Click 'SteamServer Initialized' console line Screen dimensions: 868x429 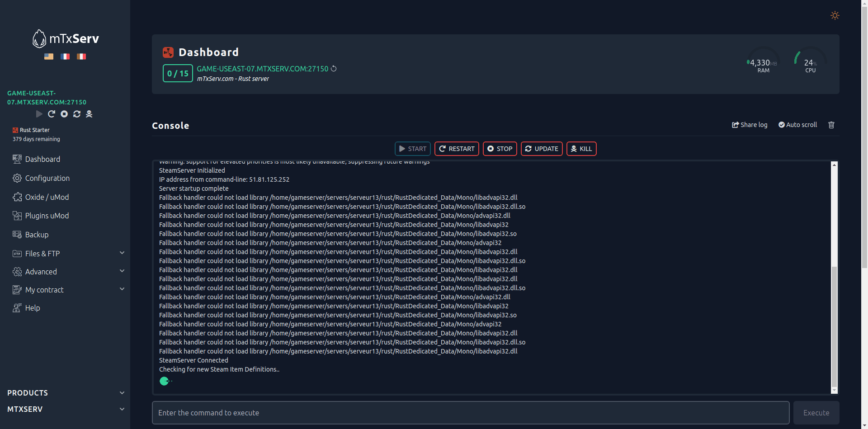coord(192,170)
